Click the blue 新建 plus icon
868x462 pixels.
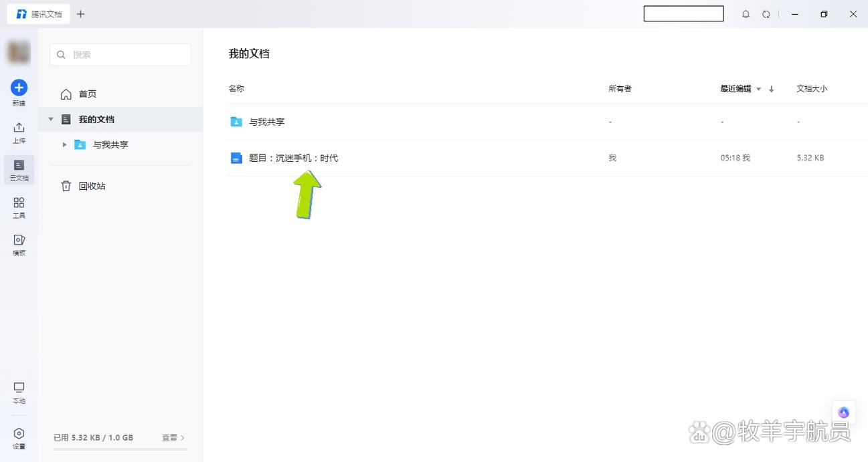(19, 88)
